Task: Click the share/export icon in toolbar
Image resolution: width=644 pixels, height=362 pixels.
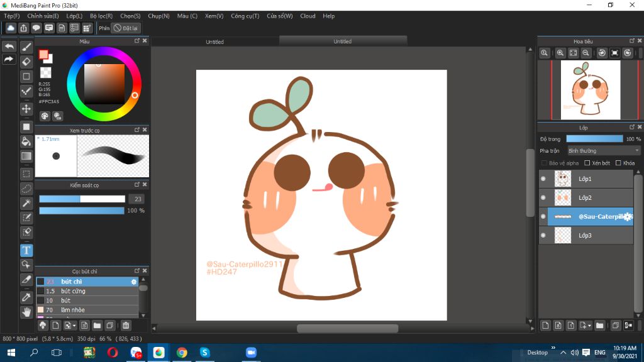Action: (x=23, y=28)
